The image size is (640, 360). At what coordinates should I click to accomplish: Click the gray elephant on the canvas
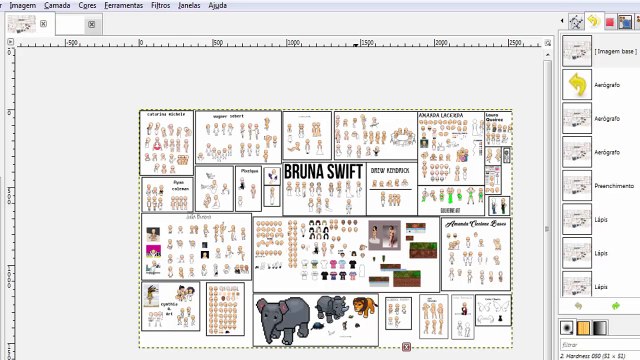(x=283, y=320)
